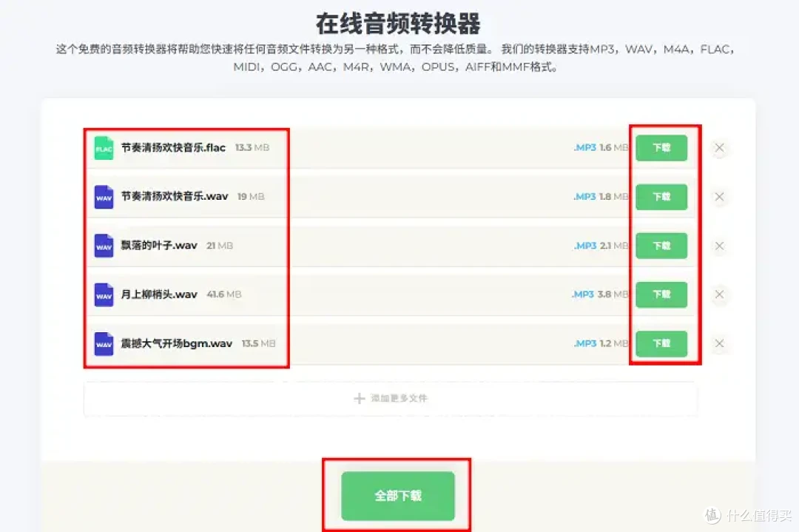Click the WAV file icon for 节奏清扬欢快音乐.wav
The width and height of the screenshot is (799, 532).
(104, 197)
